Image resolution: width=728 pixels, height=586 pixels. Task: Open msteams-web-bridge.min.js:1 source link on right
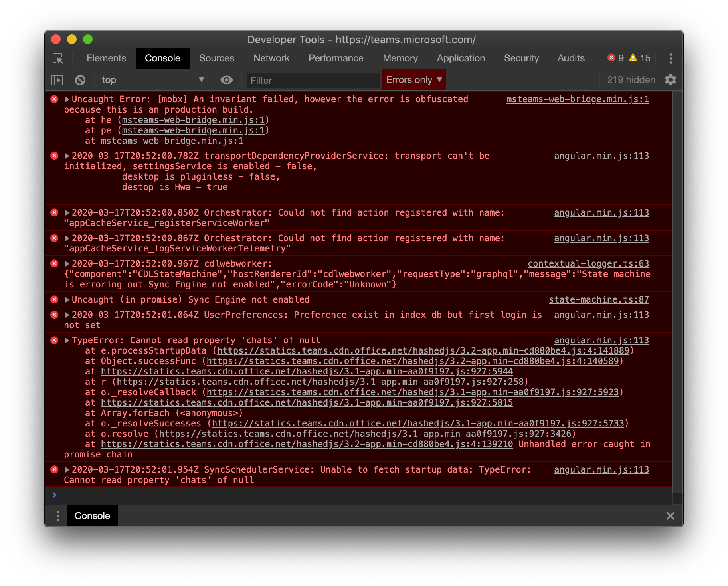(578, 99)
